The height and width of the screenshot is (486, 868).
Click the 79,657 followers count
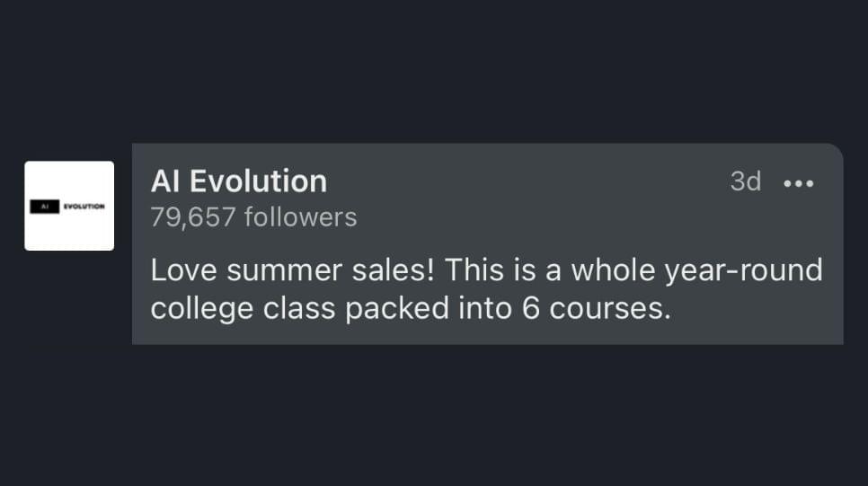coord(253,217)
